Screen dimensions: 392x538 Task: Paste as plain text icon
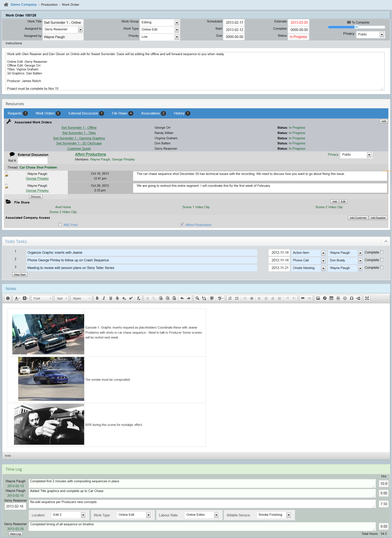click(x=167, y=298)
